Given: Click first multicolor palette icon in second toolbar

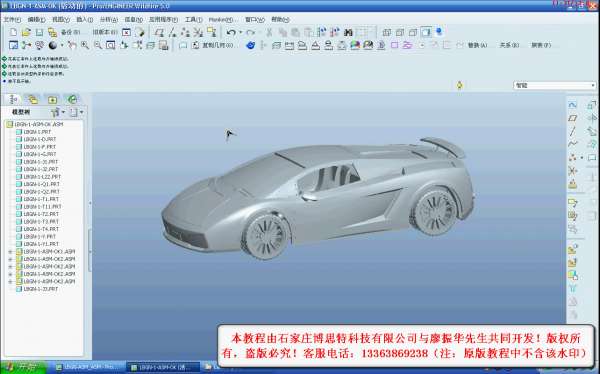Looking at the screenshot, I should point(355,45).
